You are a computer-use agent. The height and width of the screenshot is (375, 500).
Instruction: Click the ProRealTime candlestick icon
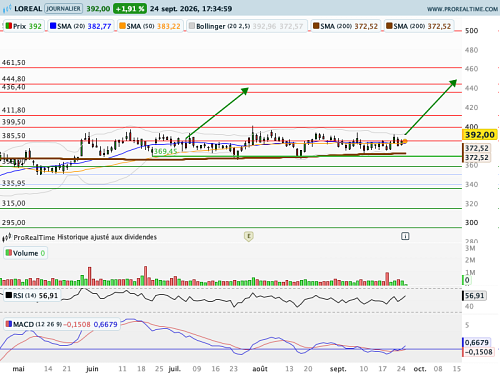(7, 237)
